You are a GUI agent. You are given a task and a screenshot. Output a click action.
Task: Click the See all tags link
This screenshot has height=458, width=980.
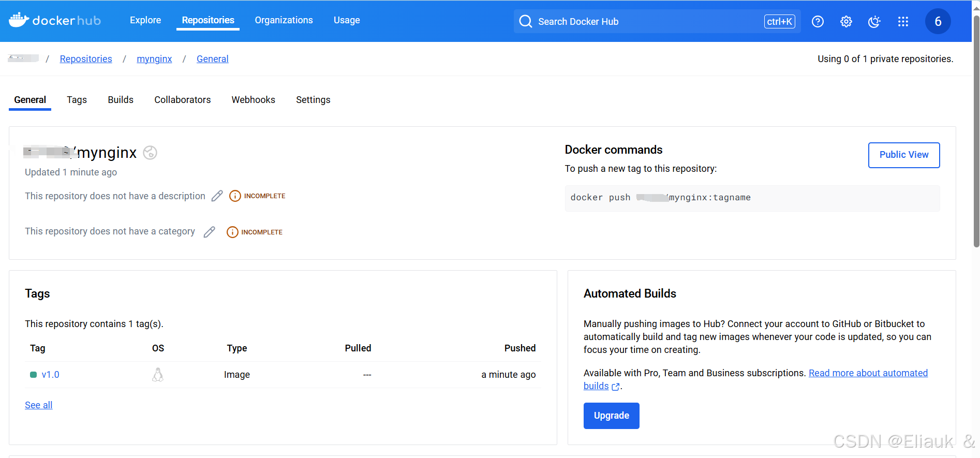coord(39,405)
